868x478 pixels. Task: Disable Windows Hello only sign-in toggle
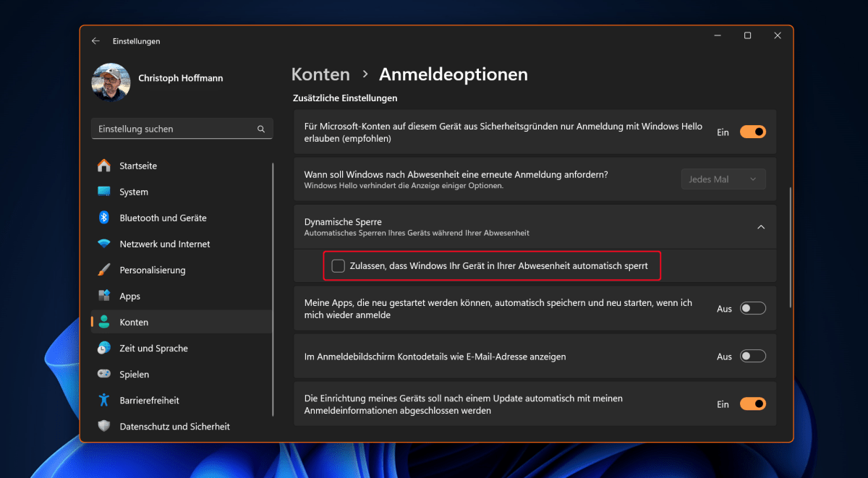(752, 132)
